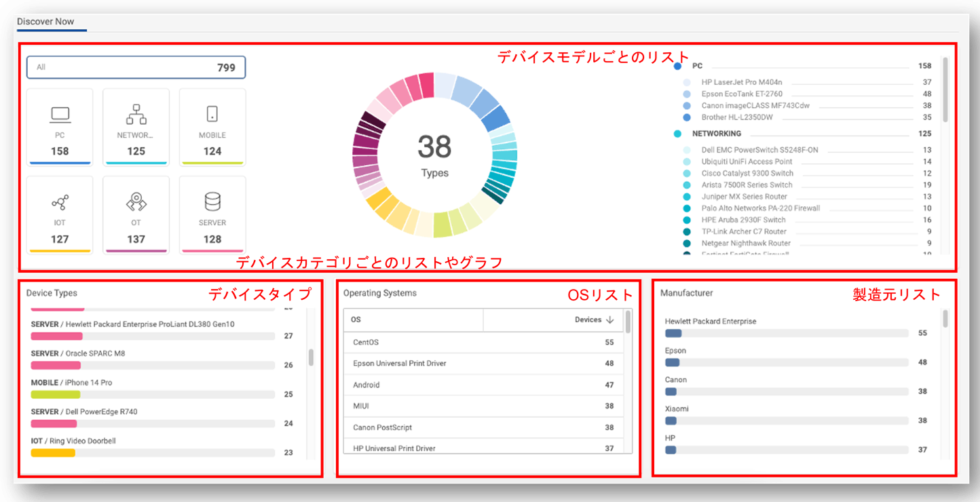Select Canon manufacturer entry
This screenshot has height=502, width=980.
796,385
